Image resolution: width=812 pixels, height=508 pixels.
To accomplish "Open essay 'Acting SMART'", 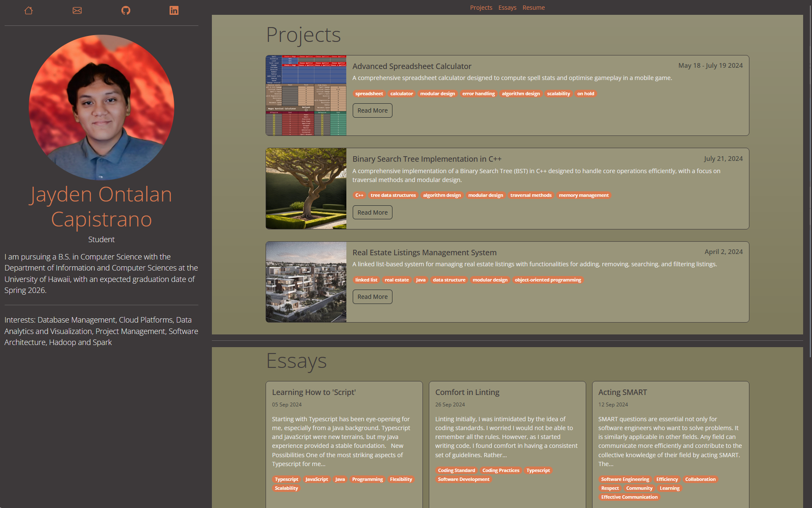I will (622, 392).
